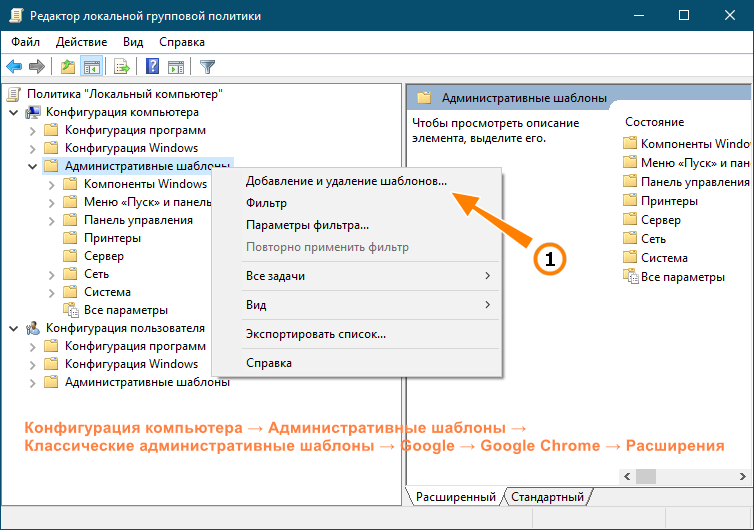Screen dimensions: 754x530
Task: Click the Forward arrow toolbar icon
Action: pos(37,66)
